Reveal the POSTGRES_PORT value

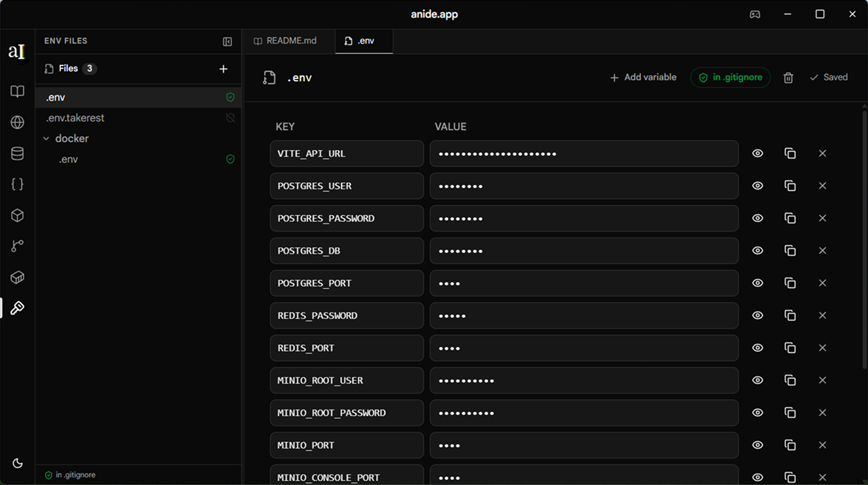pos(758,283)
